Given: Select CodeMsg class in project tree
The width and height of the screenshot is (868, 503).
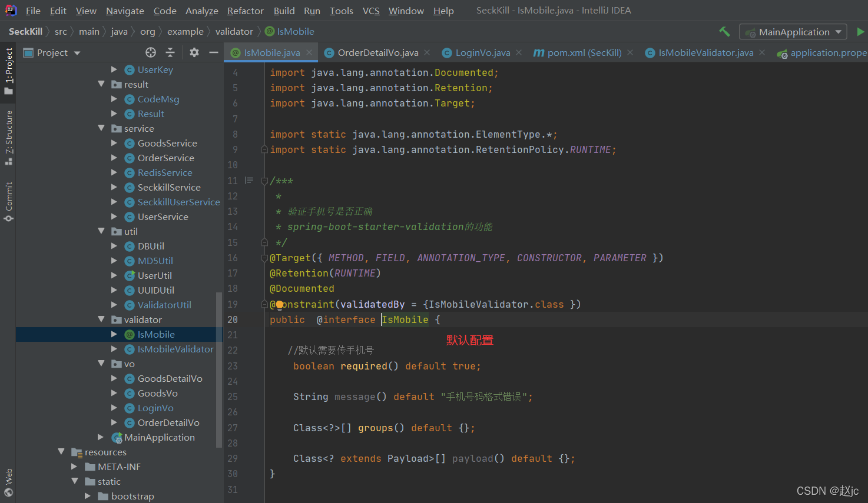Looking at the screenshot, I should point(158,99).
